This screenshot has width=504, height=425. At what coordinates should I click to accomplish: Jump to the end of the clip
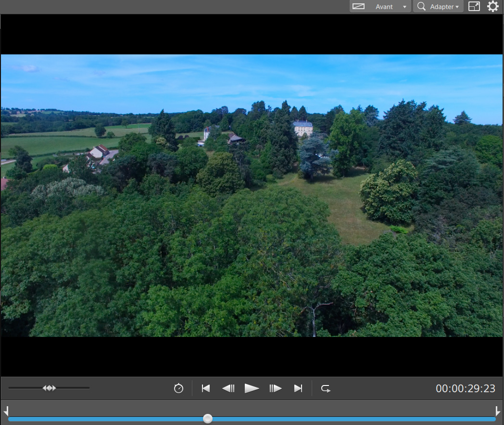[298, 388]
